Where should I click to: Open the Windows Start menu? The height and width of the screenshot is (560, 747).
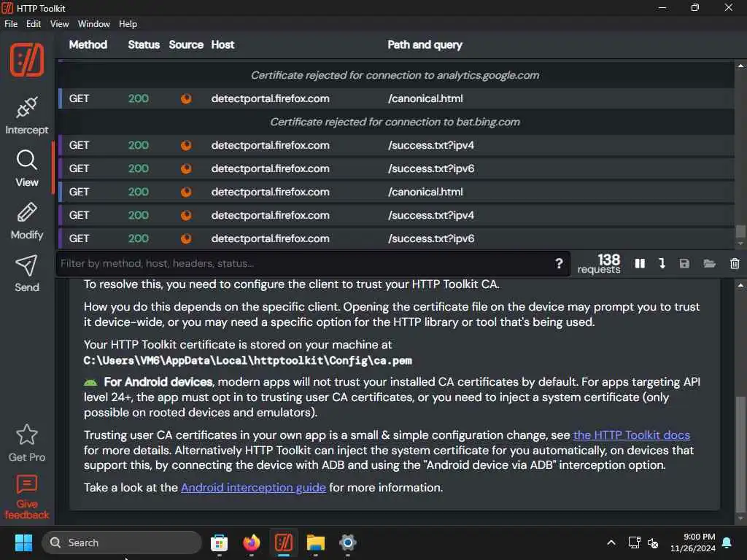(x=23, y=542)
